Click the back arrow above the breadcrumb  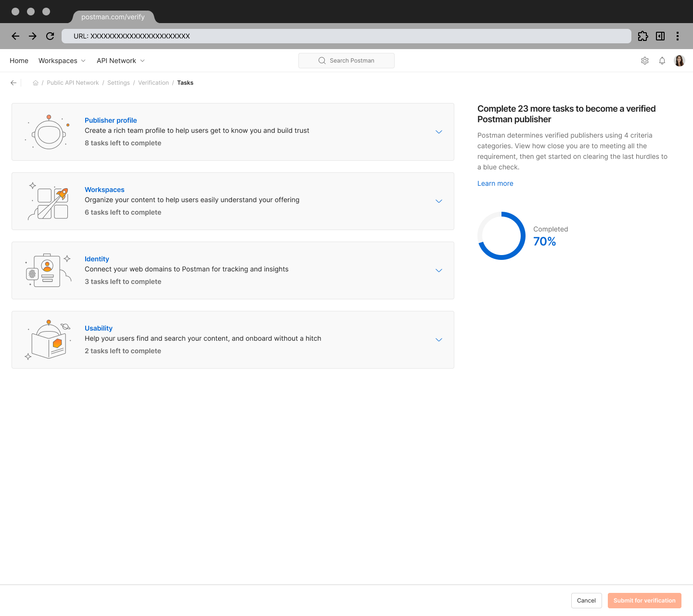point(13,82)
